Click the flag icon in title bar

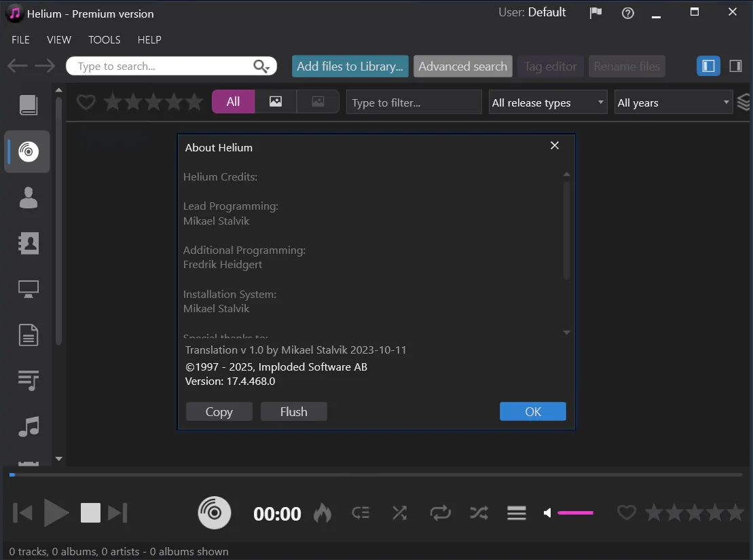pos(595,13)
